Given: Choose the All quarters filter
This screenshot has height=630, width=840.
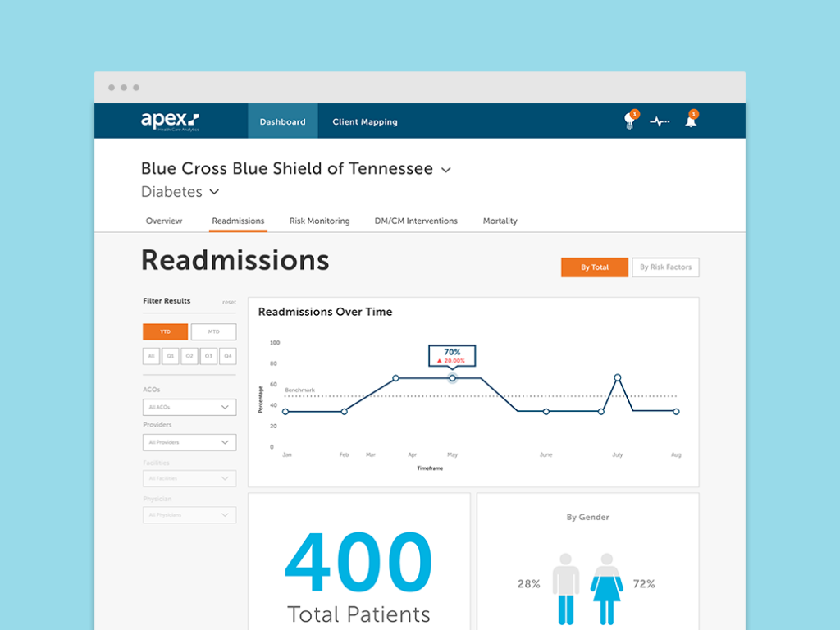Looking at the screenshot, I should click(x=151, y=356).
